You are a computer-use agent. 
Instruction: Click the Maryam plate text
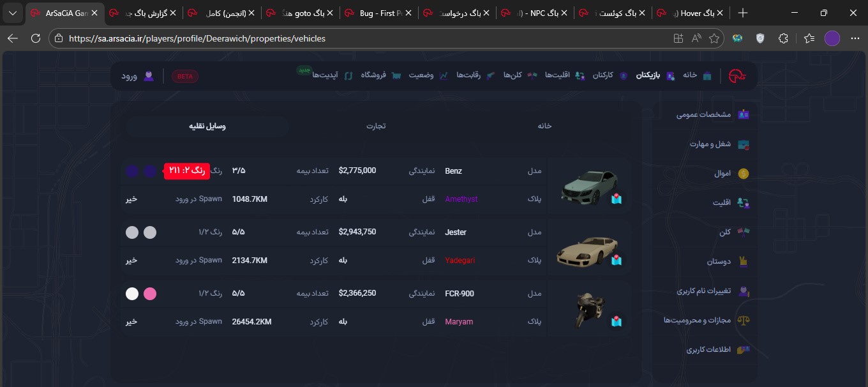point(459,322)
